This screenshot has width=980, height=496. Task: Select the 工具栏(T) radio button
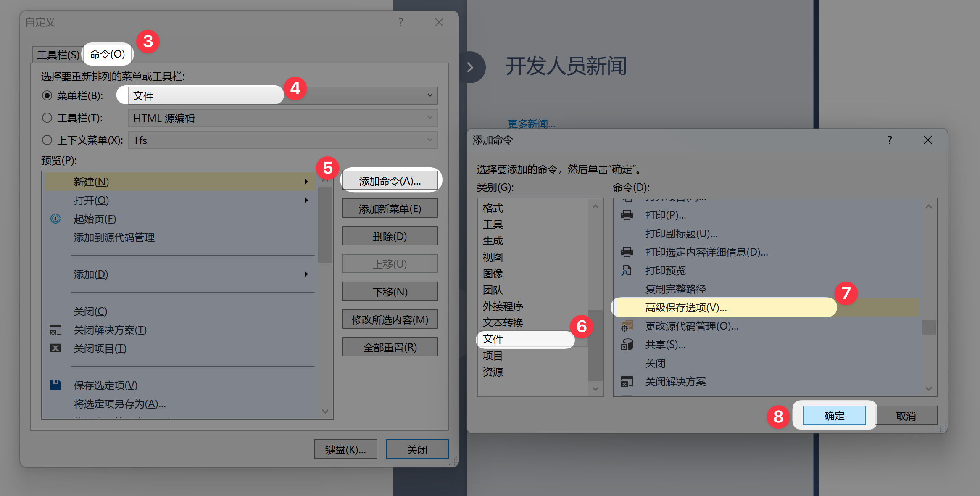pyautogui.click(x=47, y=118)
